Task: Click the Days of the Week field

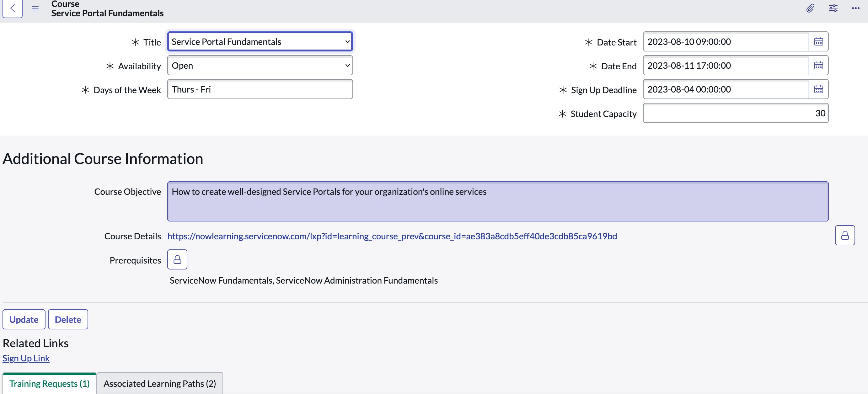Action: click(260, 89)
